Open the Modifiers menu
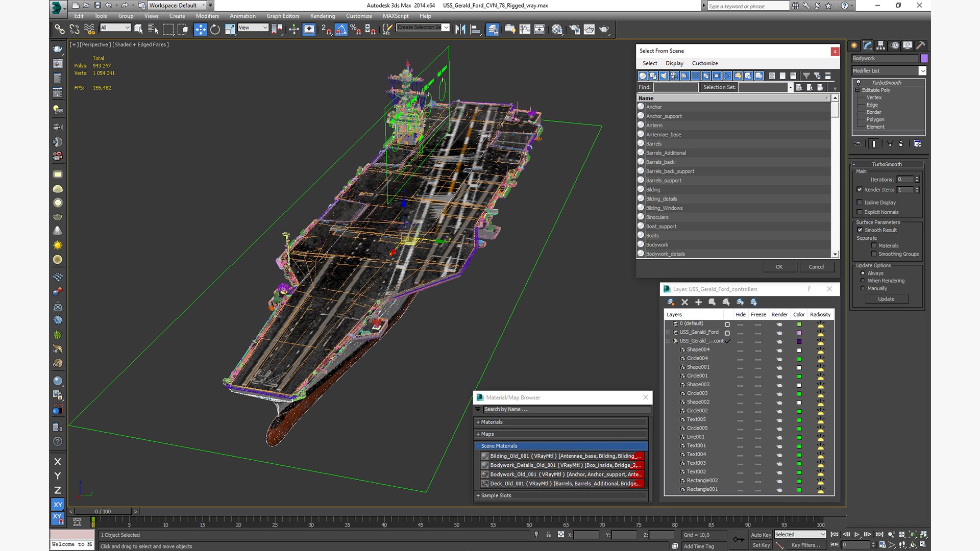The height and width of the screenshot is (551, 980). coord(207,16)
